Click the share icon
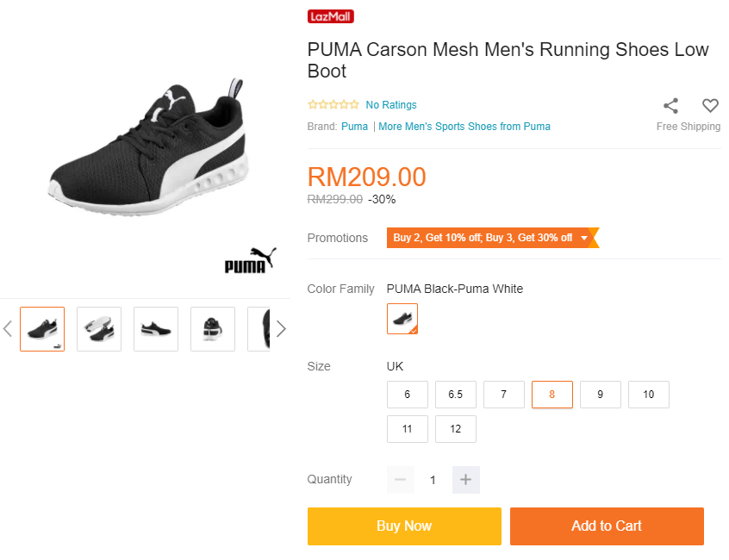This screenshot has width=729, height=560. pos(670,106)
